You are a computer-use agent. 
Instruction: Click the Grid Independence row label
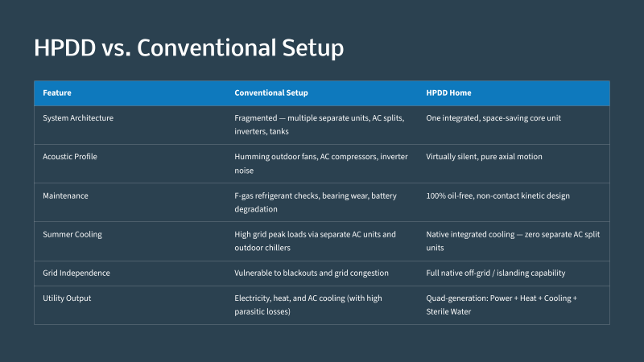(76, 273)
